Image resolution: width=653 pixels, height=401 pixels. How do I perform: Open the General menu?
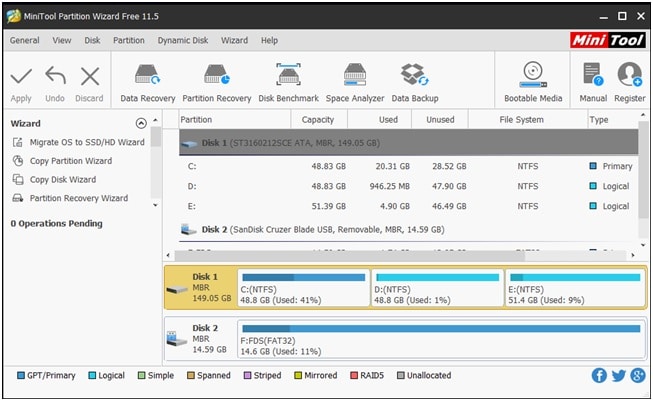[25, 40]
